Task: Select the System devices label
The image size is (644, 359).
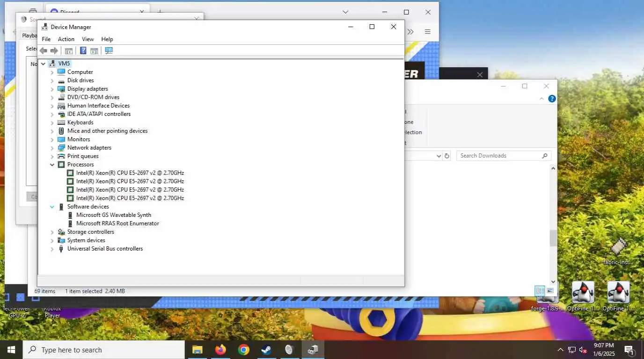Action: click(86, 240)
